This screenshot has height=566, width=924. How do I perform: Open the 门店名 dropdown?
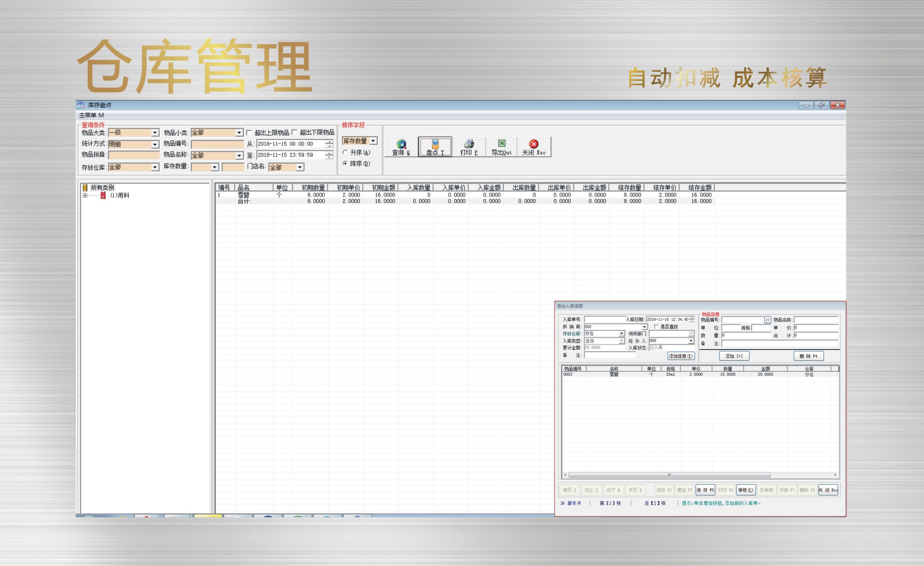(300, 167)
